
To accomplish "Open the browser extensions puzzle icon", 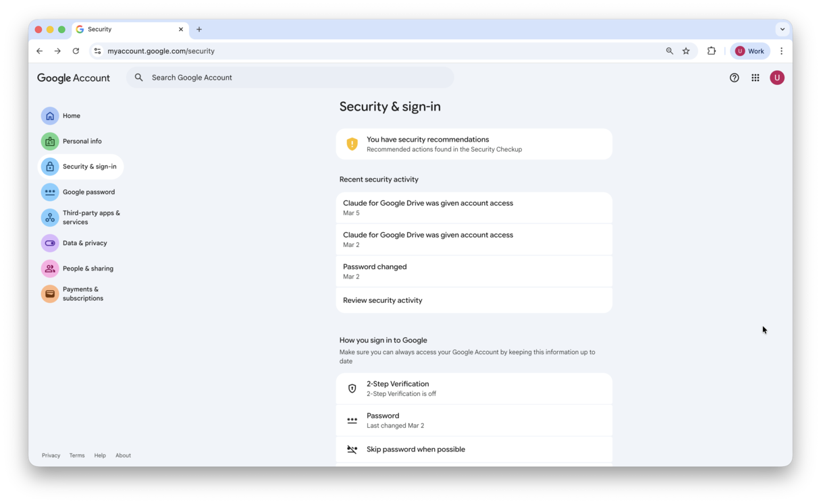I will tap(712, 51).
